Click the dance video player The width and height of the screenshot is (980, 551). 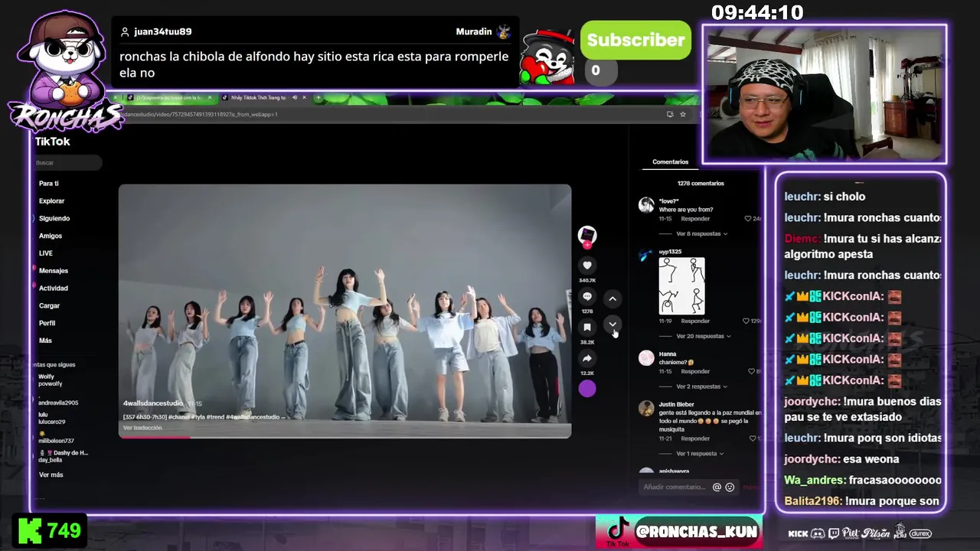(x=345, y=311)
